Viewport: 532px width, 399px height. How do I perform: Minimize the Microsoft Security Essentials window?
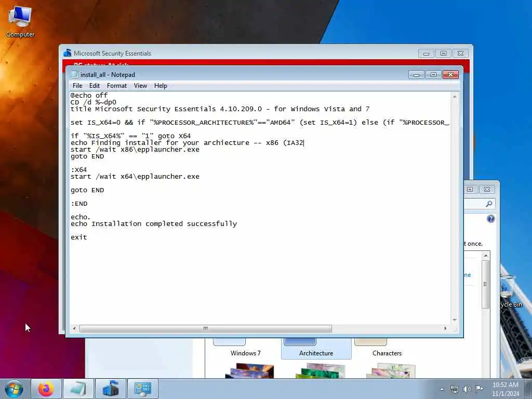coord(426,54)
